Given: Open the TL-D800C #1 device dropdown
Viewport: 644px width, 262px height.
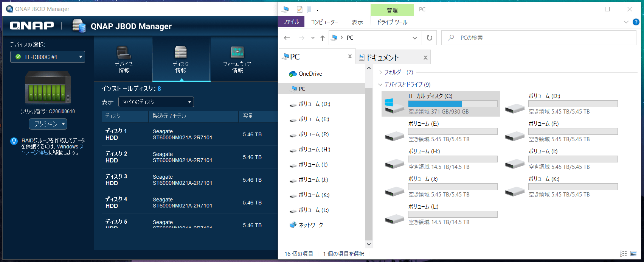Looking at the screenshot, I should pos(48,57).
